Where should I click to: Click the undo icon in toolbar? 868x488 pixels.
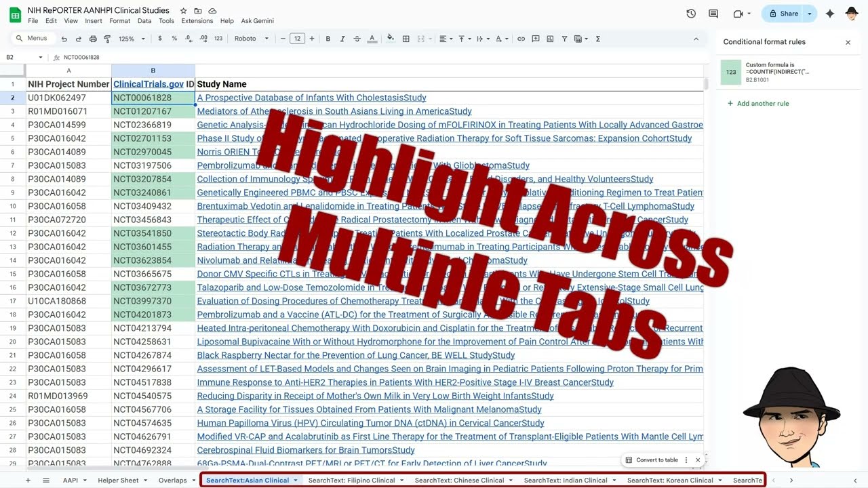pos(64,39)
